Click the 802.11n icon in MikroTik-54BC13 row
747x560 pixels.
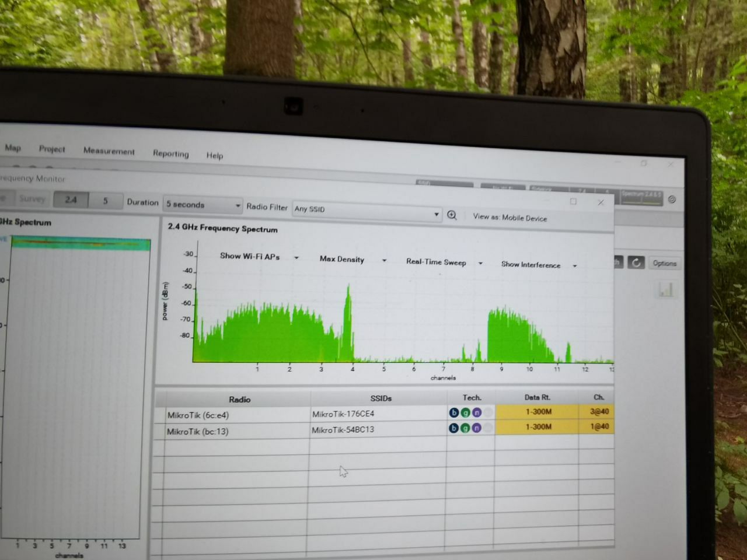[x=476, y=428]
